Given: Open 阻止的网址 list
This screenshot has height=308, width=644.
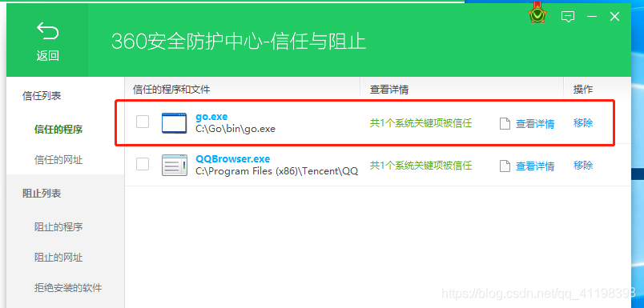Looking at the screenshot, I should pos(58,258).
